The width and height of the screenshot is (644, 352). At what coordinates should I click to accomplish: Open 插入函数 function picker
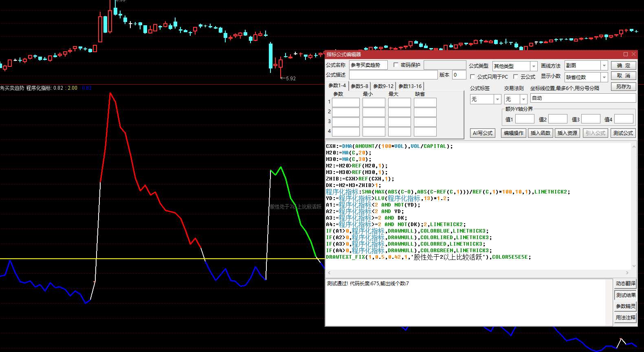540,133
